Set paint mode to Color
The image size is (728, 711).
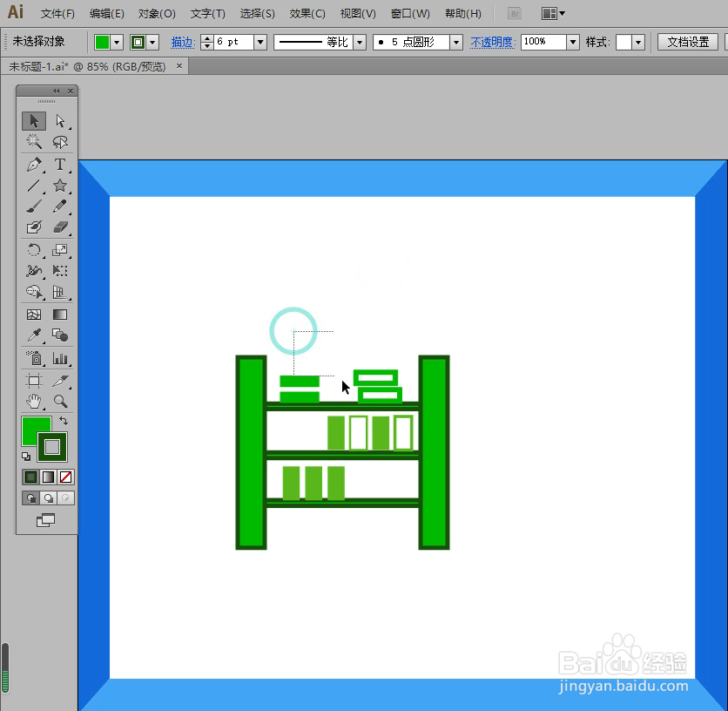click(x=30, y=477)
